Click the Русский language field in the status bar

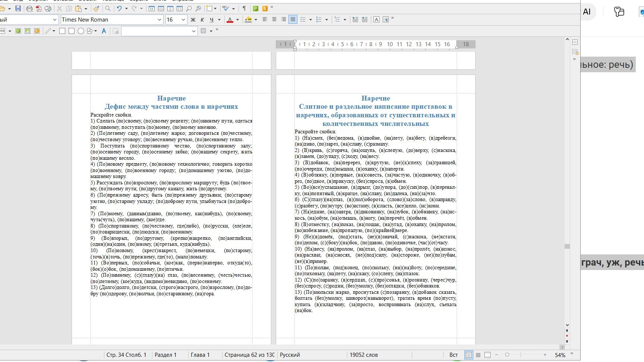click(x=290, y=355)
